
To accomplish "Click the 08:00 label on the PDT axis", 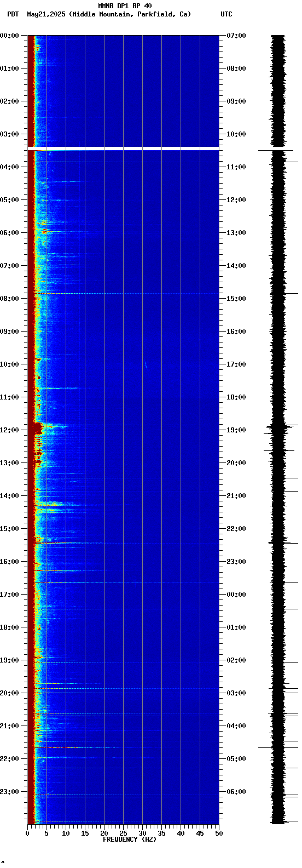I will [x=9, y=299].
